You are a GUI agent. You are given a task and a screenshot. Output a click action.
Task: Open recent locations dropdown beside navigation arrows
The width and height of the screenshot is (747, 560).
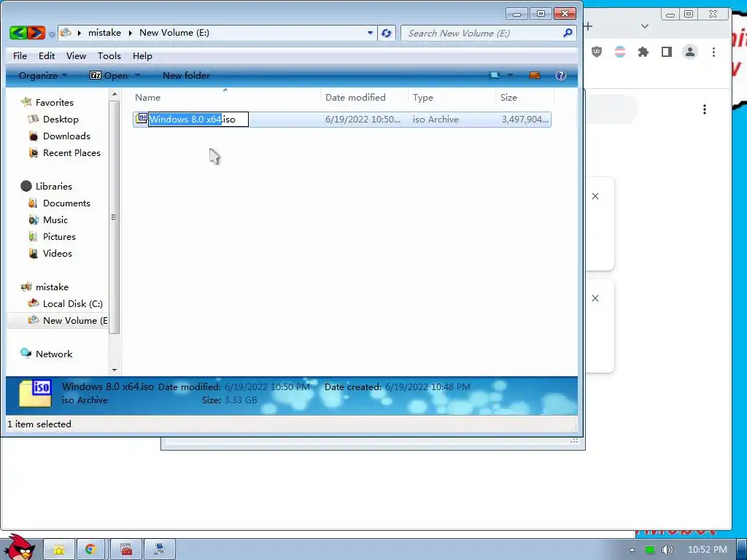coord(52,34)
